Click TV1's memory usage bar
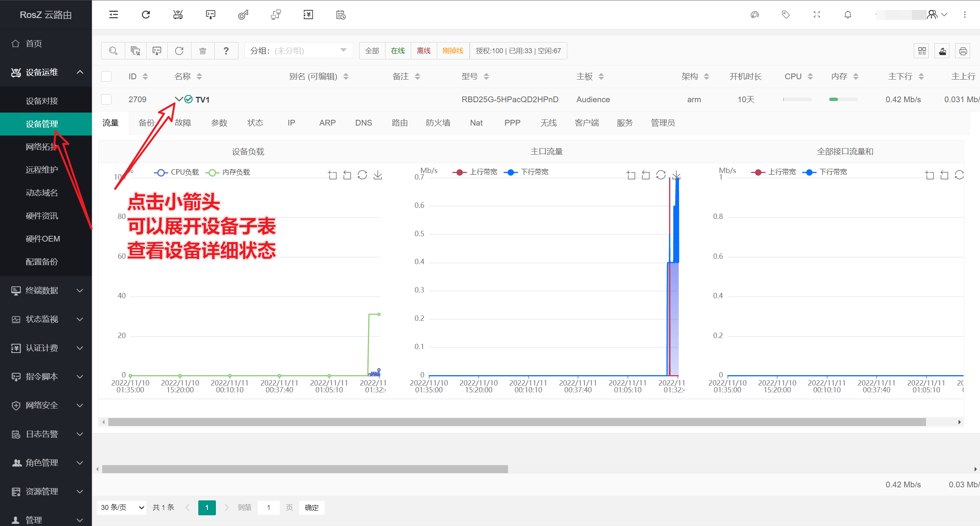 tap(843, 99)
